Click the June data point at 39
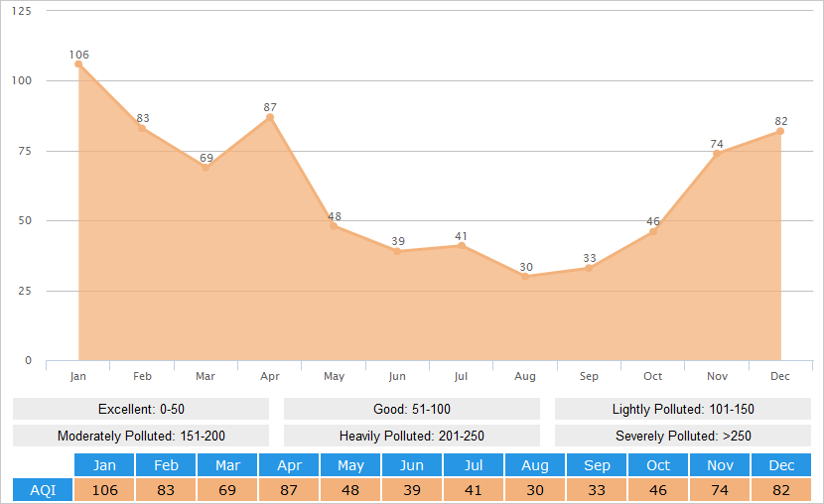824x504 pixels. [x=397, y=251]
